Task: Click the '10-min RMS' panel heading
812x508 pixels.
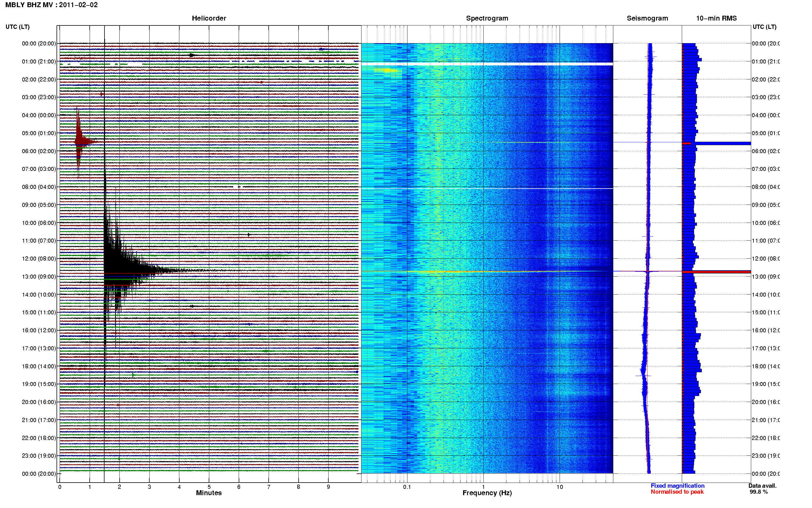Action: 716,18
